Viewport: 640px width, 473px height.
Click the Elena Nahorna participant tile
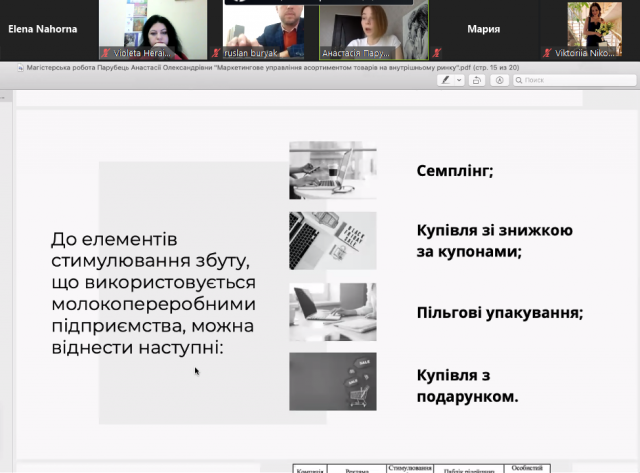click(x=43, y=30)
